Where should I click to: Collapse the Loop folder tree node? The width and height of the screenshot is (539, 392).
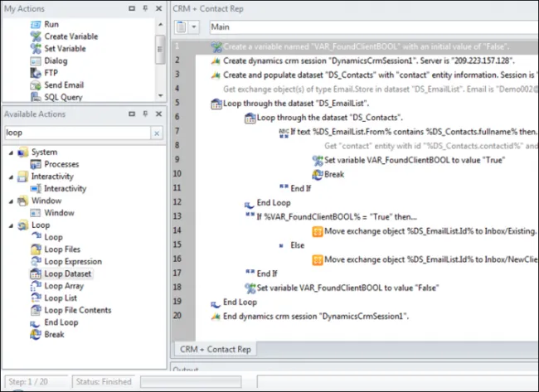(11, 225)
